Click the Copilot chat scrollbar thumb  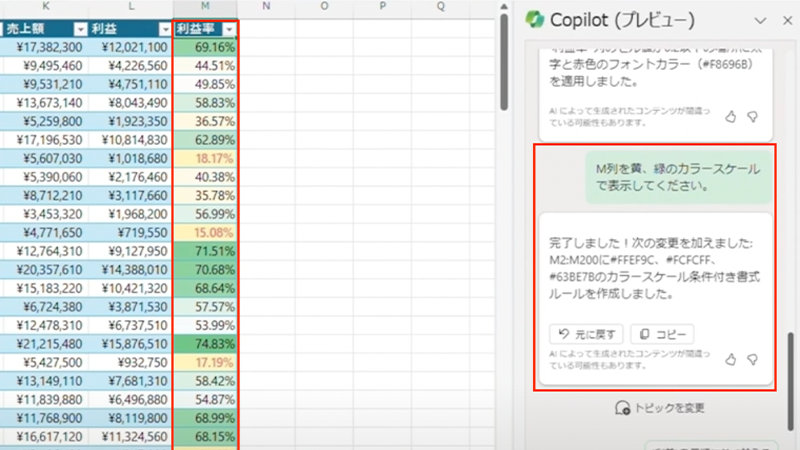coord(790,358)
